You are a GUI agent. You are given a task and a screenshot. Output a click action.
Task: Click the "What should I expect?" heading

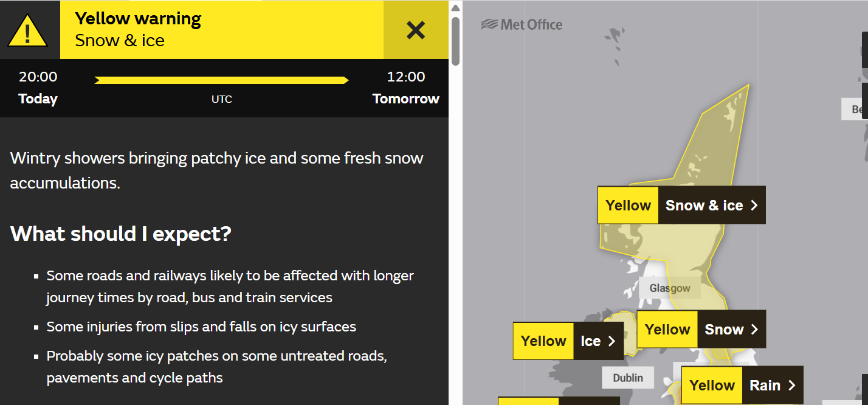click(121, 234)
